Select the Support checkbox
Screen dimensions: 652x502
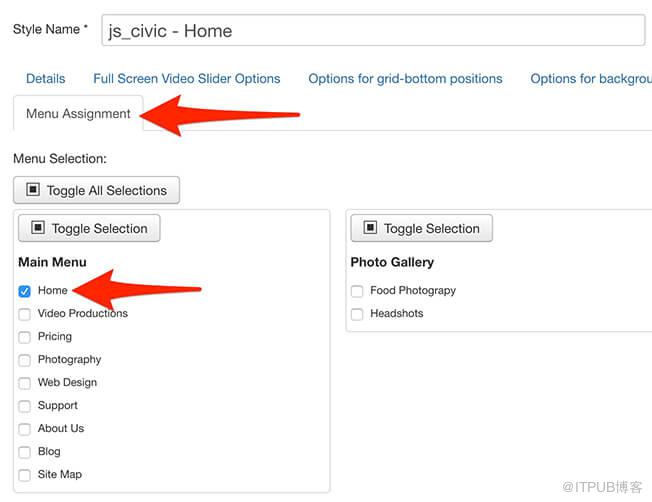[x=25, y=406]
